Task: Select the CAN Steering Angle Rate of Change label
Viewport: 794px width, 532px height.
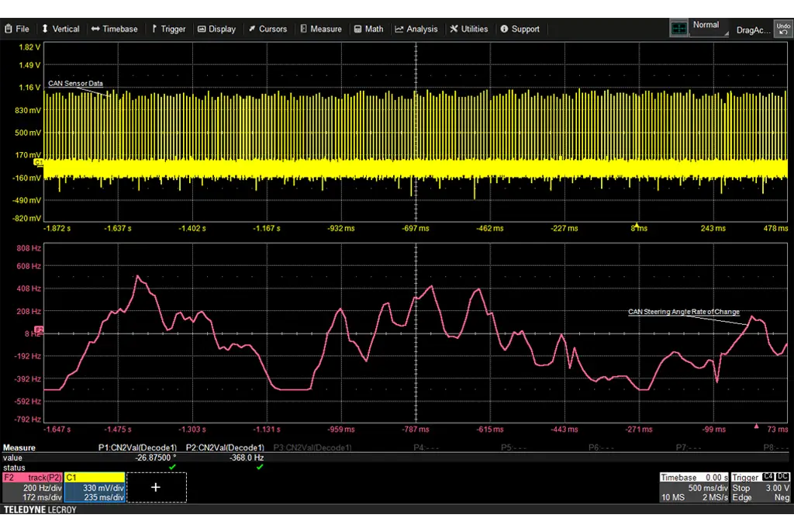Action: tap(684, 312)
